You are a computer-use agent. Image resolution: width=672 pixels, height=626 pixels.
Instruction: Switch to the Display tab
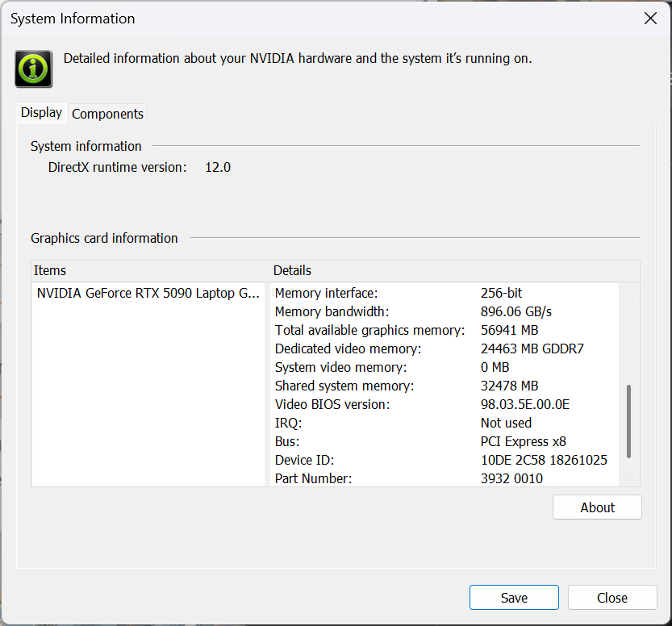point(42,113)
